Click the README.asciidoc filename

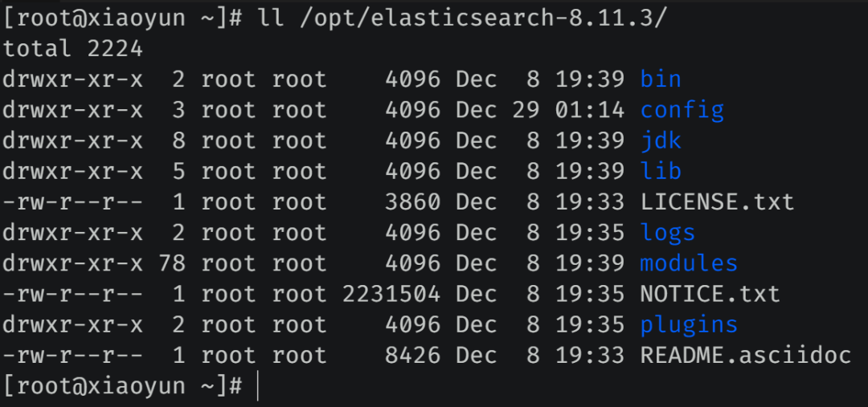click(746, 356)
